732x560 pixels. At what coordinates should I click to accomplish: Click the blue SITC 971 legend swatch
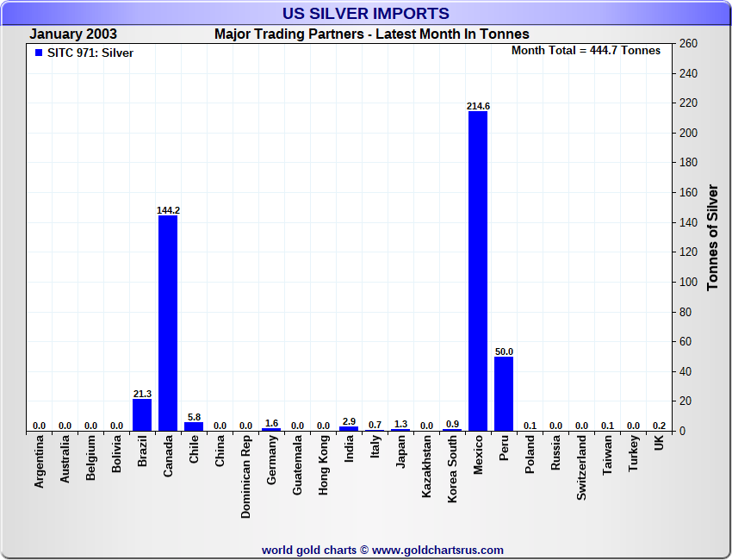(38, 53)
